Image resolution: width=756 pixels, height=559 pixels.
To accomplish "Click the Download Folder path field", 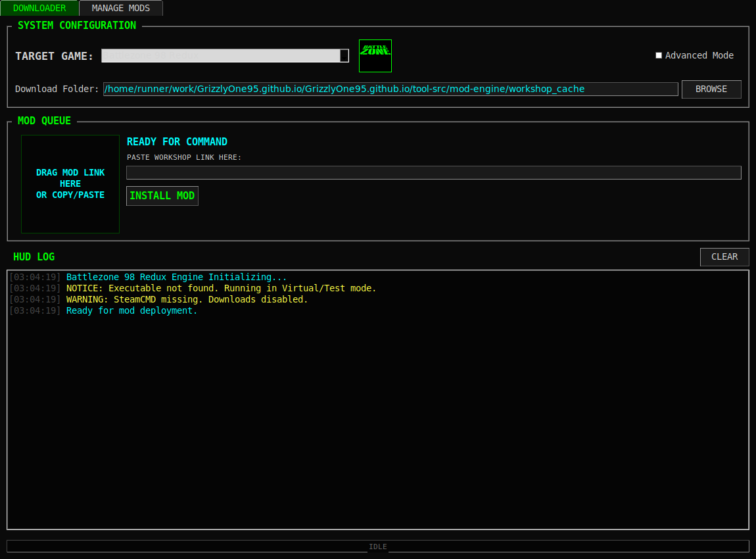I will (390, 89).
